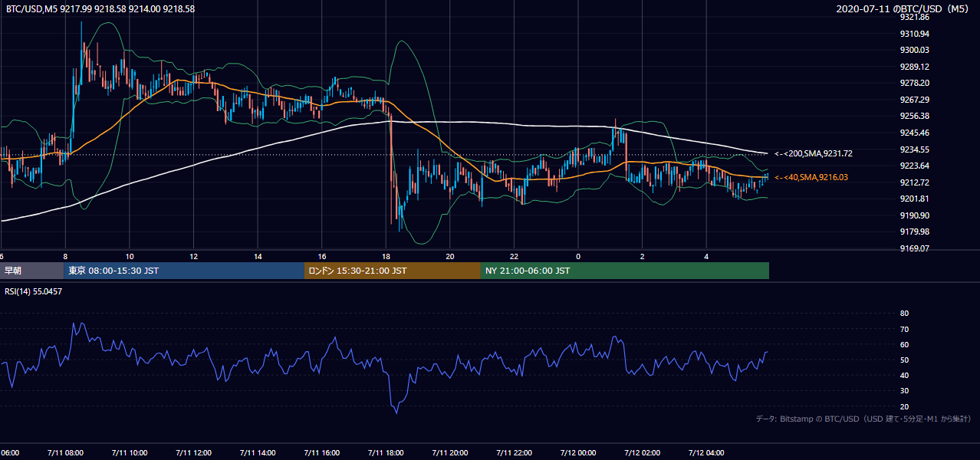
Task: Click hour marker 14 under the price chart
Action: tap(258, 256)
